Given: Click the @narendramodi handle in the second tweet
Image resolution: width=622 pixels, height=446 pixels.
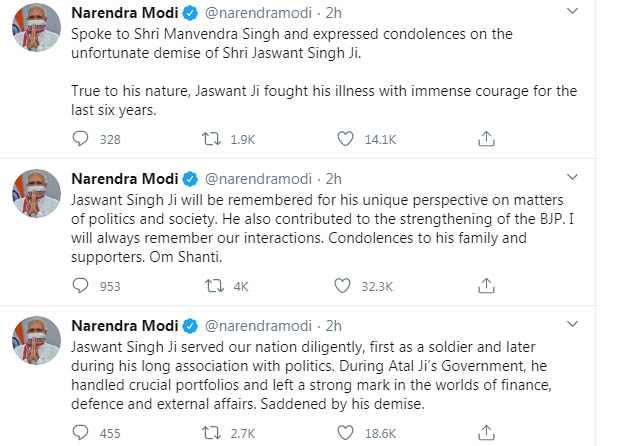Looking at the screenshot, I should 258,179.
